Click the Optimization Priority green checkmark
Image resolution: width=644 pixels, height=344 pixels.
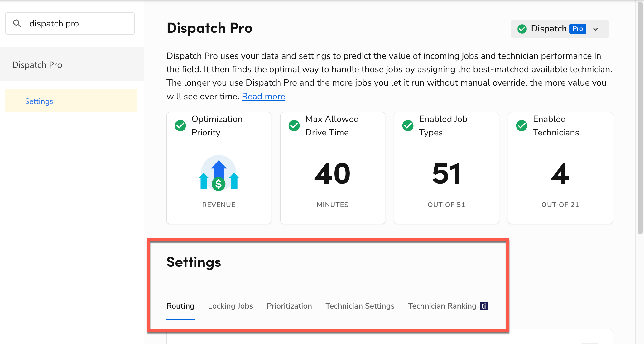click(x=180, y=126)
